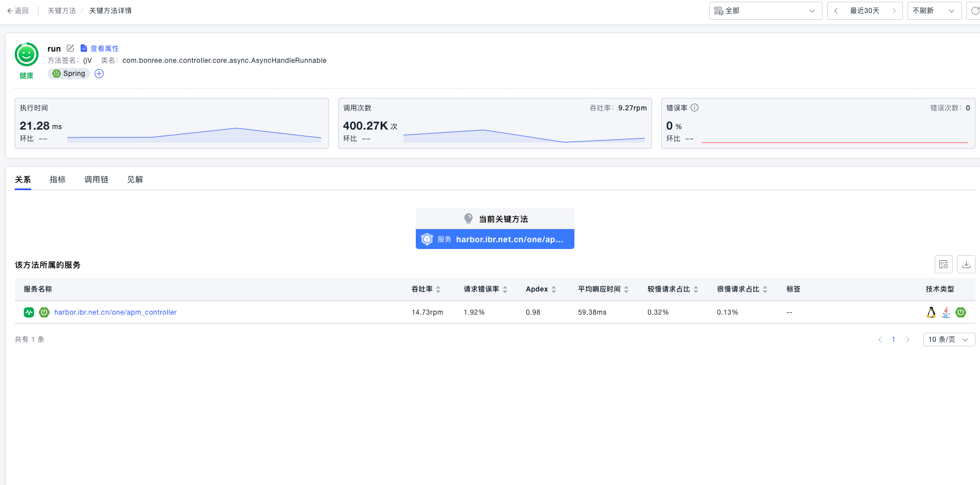Screen dimensions: 980x485
Task: Click the error rate info icon
Action: pos(694,108)
